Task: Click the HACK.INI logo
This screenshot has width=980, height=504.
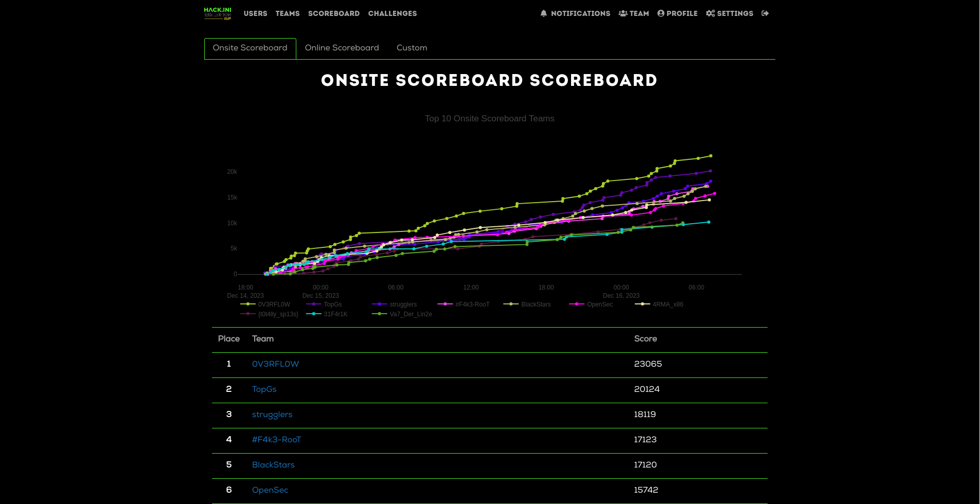Action: coord(218,13)
